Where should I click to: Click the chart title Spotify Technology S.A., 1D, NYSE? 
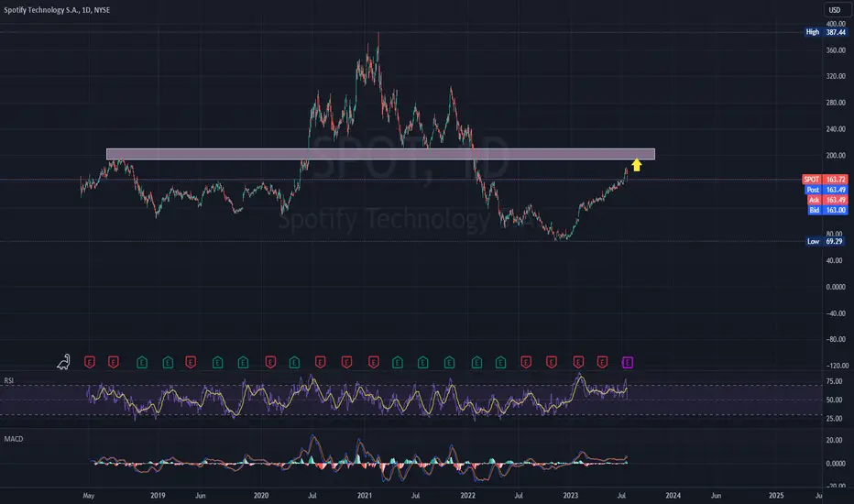pos(57,10)
